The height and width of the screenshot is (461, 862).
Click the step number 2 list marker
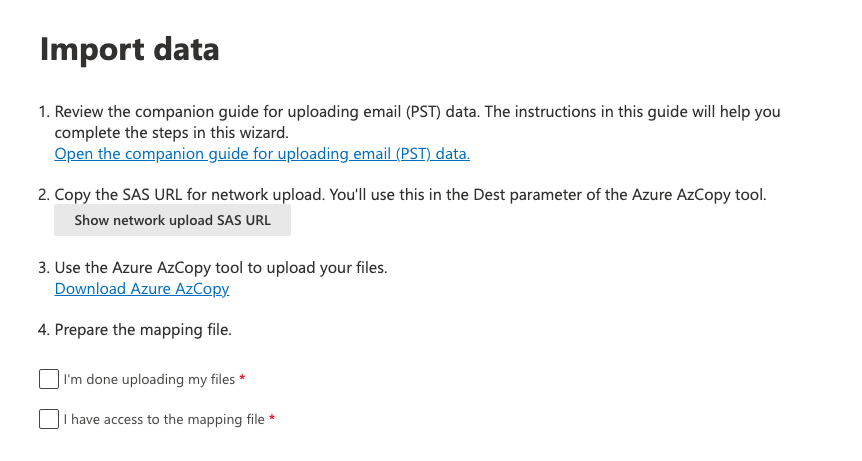tap(43, 195)
